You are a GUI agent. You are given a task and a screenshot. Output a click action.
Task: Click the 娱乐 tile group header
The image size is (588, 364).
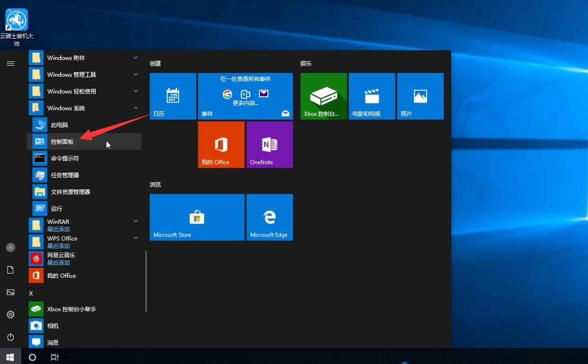(306, 63)
